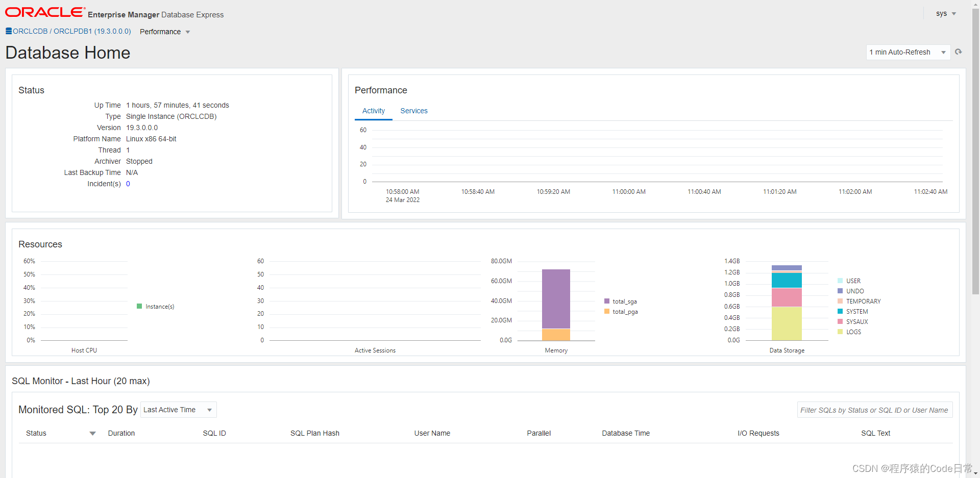The width and height of the screenshot is (980, 478).
Task: Click the Active Sessions chart label
Action: (375, 350)
